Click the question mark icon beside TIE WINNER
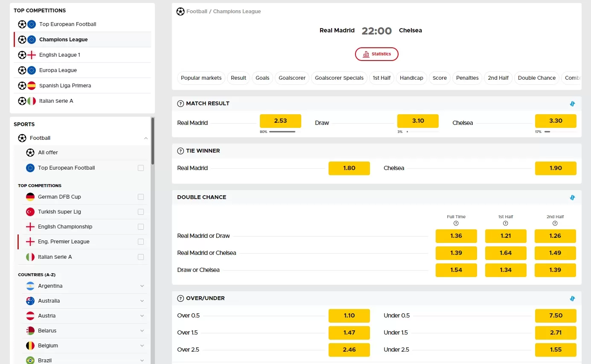 coord(181,151)
